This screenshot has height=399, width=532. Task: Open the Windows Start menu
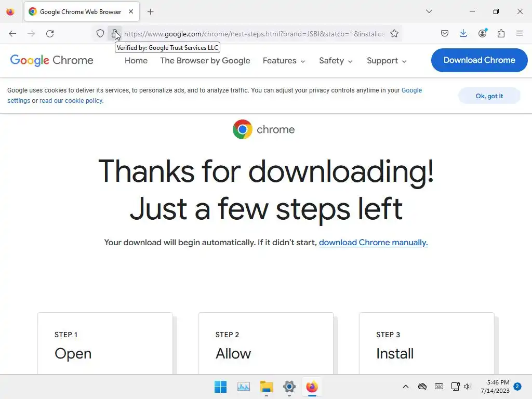(x=220, y=387)
